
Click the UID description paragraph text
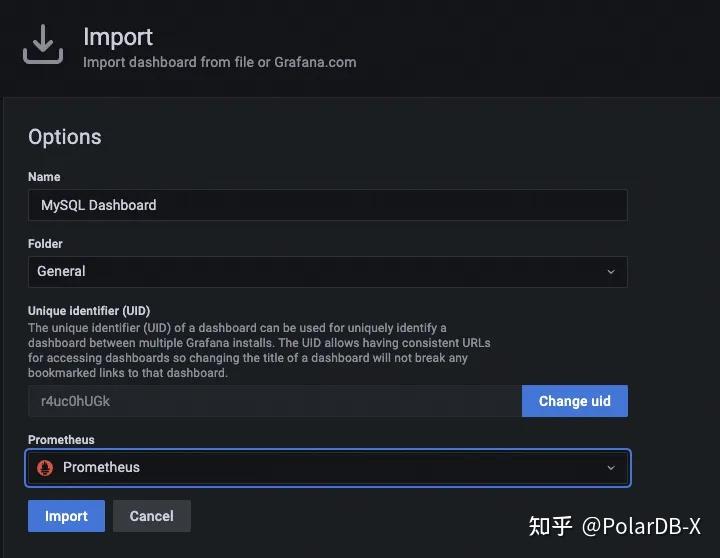coord(258,350)
